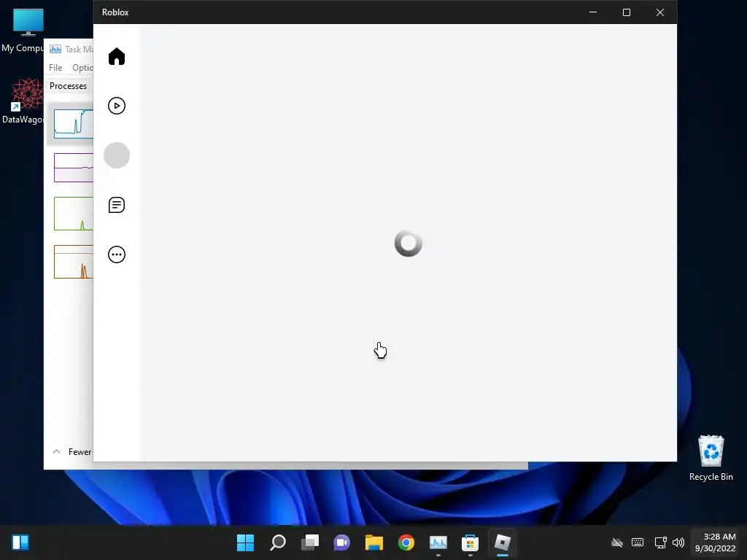The height and width of the screenshot is (560, 747).
Task: Select the blue CPU graph in Task Manager
Action: pos(74,124)
